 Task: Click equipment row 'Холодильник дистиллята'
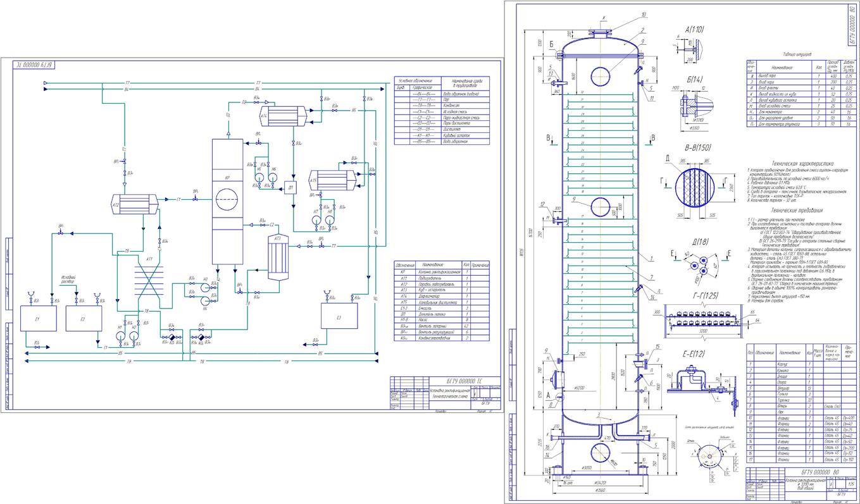click(x=442, y=302)
